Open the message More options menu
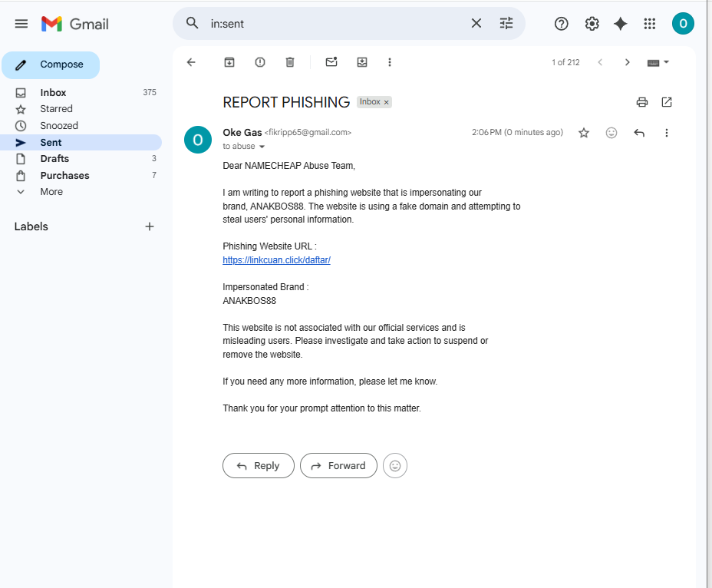 tap(667, 133)
